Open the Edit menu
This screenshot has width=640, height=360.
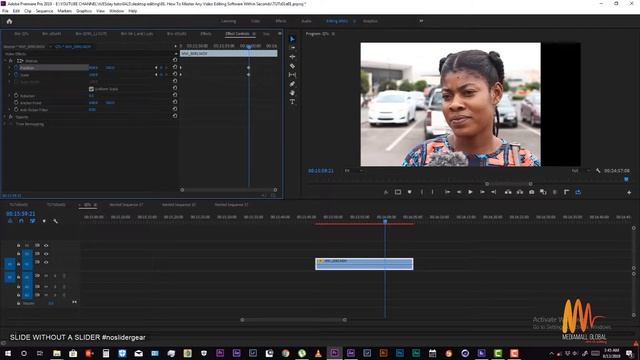tap(16, 11)
